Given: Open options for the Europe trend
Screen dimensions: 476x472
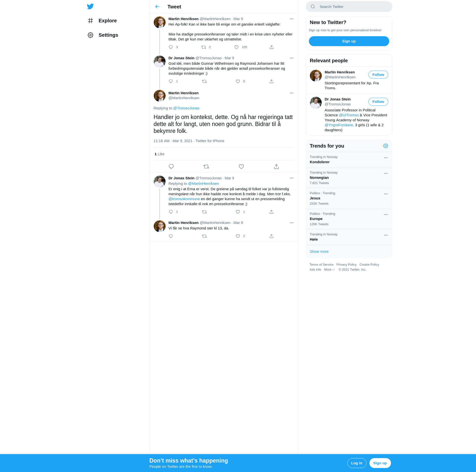Looking at the screenshot, I should tap(386, 215).
